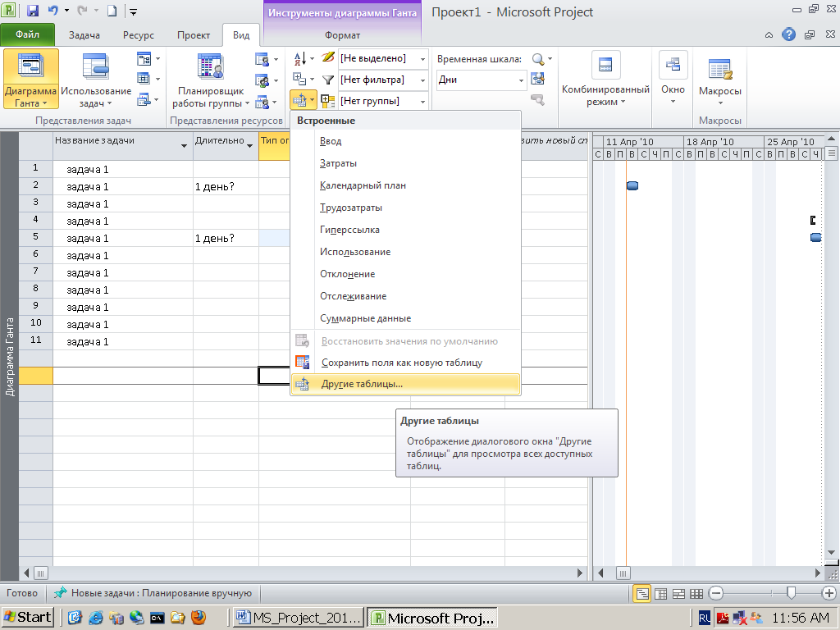Click the Group by icon

[x=328, y=101]
